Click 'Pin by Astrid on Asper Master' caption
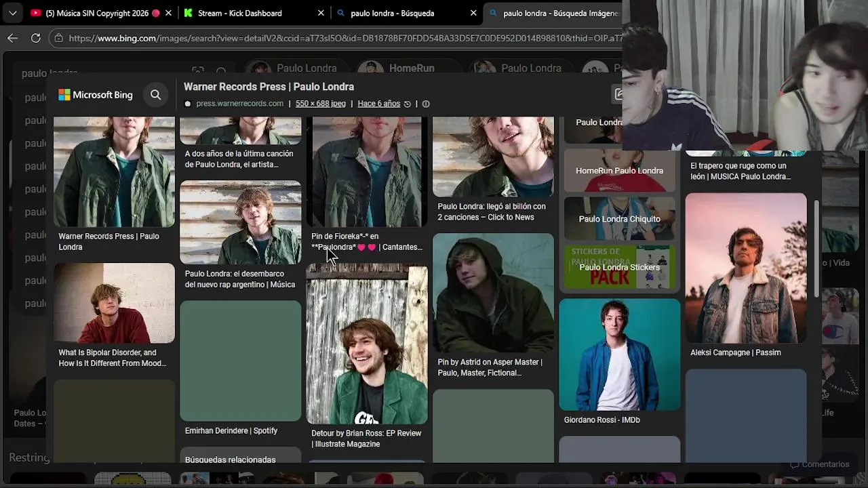This screenshot has height=488, width=868. 490,367
